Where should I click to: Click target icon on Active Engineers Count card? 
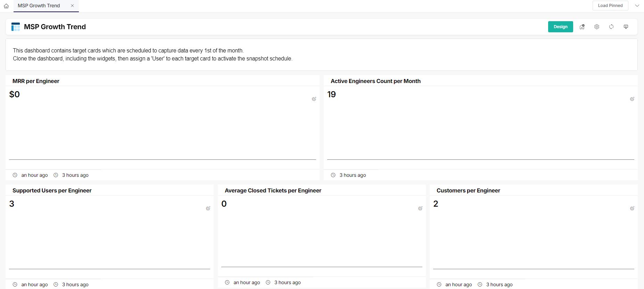point(632,99)
